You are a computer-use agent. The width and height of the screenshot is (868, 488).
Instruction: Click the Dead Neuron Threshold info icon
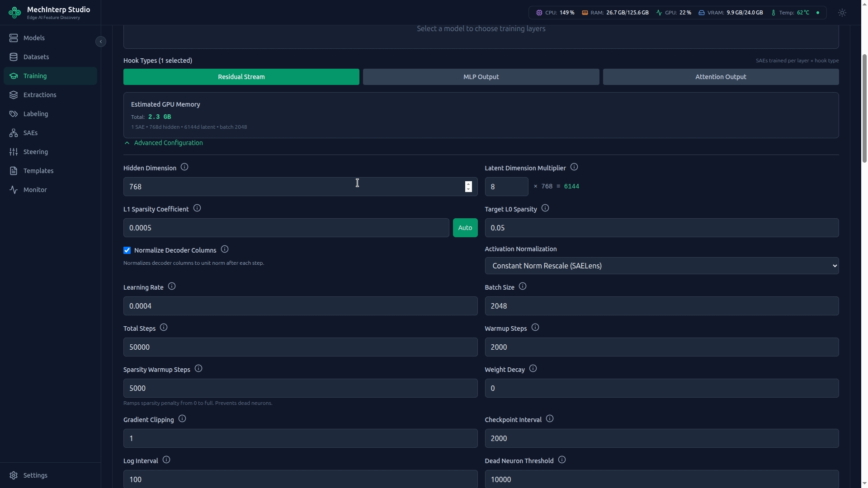(x=562, y=460)
